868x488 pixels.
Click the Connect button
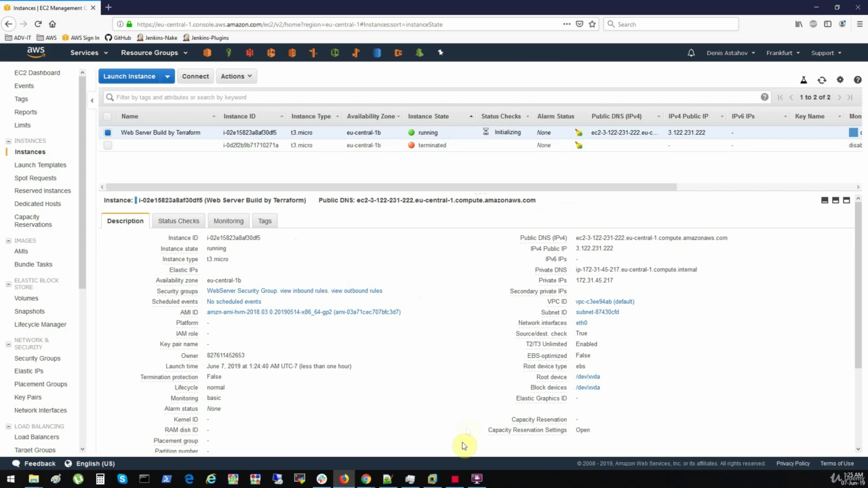pyautogui.click(x=195, y=77)
